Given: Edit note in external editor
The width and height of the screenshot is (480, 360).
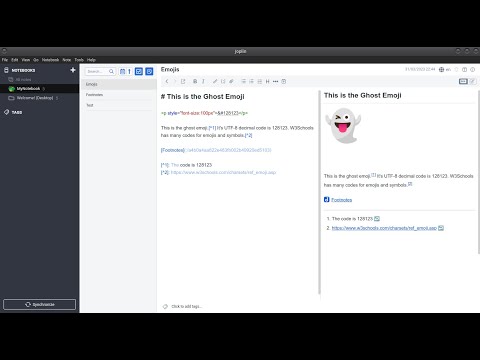Looking at the screenshot, I should tap(183, 81).
